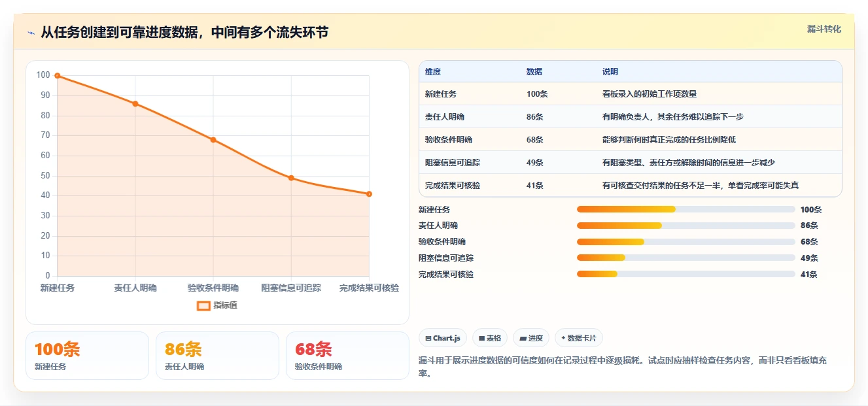Click the 责任人明确 progress bar
This screenshot has height=406, width=868.
point(686,226)
